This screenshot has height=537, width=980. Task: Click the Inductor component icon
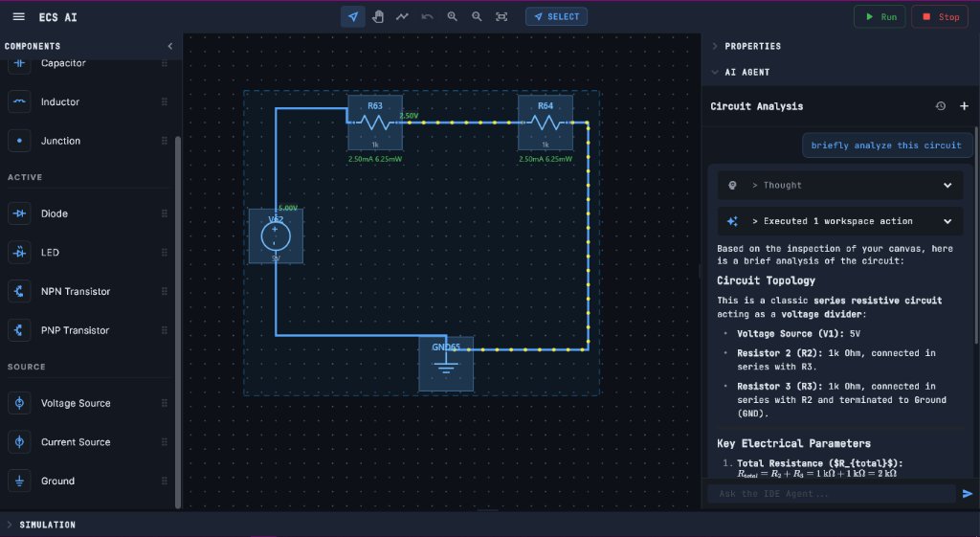[19, 101]
